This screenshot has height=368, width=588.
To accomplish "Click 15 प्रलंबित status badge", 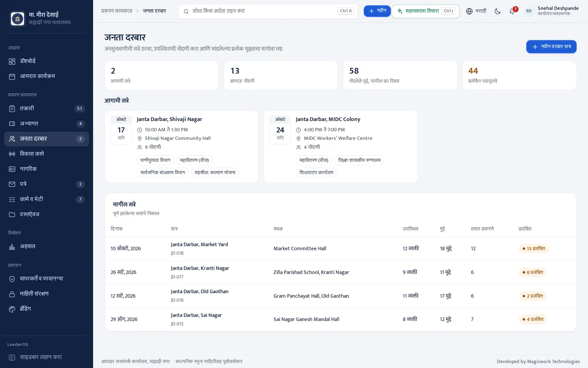I will (x=534, y=248).
